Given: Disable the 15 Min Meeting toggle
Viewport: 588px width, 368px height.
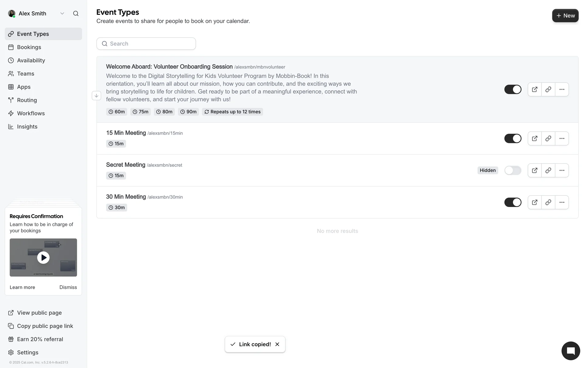Looking at the screenshot, I should click(x=513, y=138).
